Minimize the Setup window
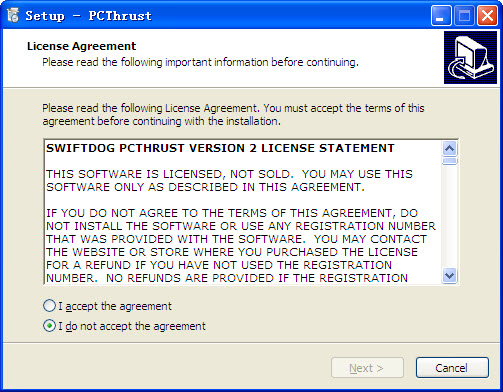 441,15
